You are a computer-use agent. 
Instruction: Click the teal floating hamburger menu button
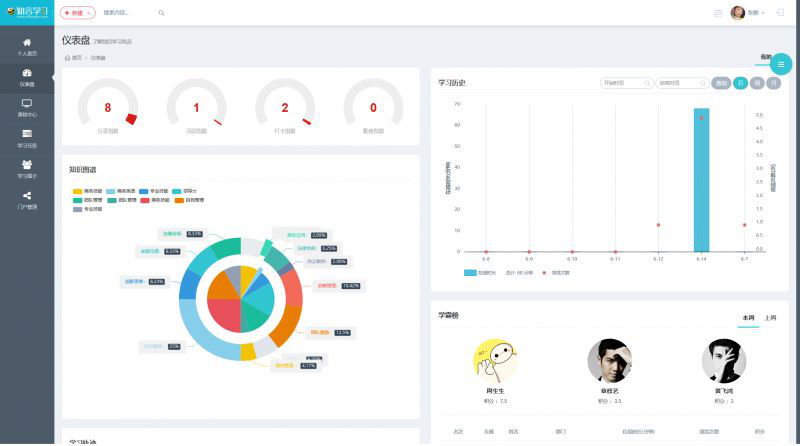click(x=781, y=64)
